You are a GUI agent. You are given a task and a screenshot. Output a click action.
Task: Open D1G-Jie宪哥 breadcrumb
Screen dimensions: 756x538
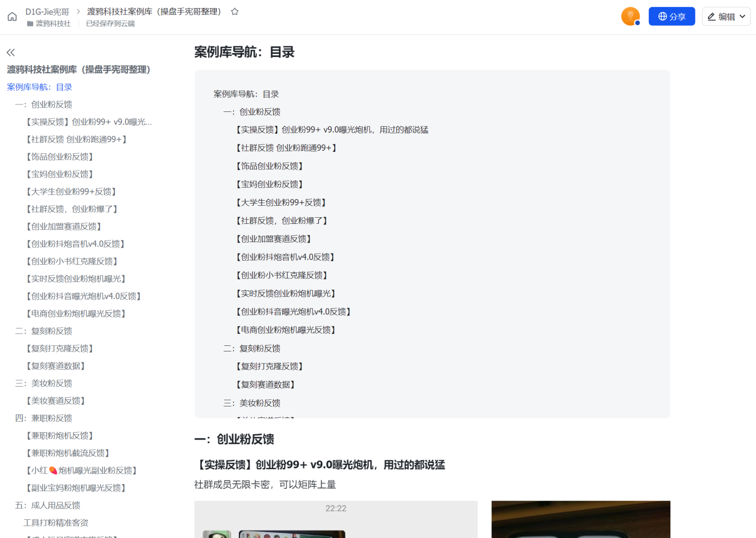pyautogui.click(x=47, y=12)
